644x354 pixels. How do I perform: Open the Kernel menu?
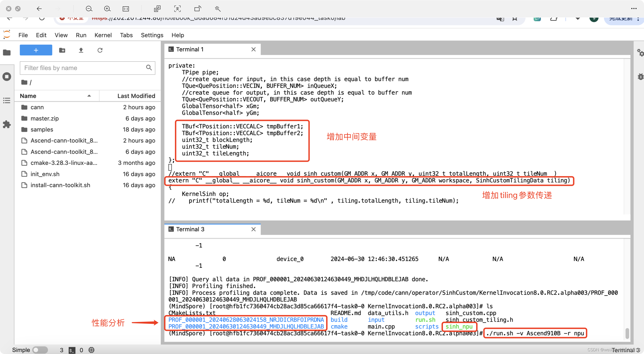(x=103, y=35)
